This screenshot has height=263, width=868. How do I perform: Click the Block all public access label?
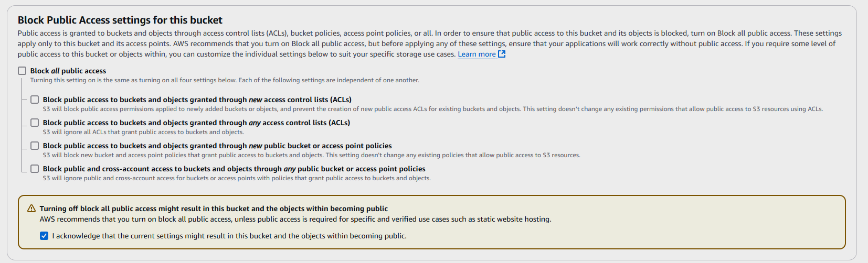point(68,71)
